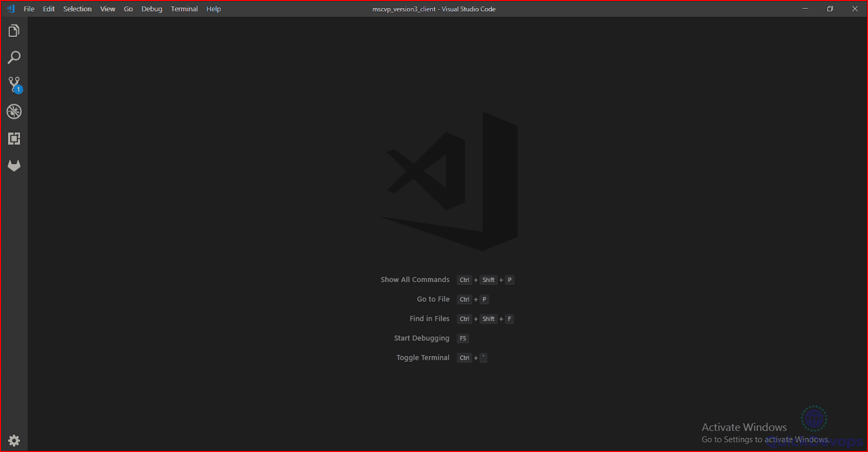The width and height of the screenshot is (868, 452).
Task: Click the Start Debugging label
Action: 422,338
